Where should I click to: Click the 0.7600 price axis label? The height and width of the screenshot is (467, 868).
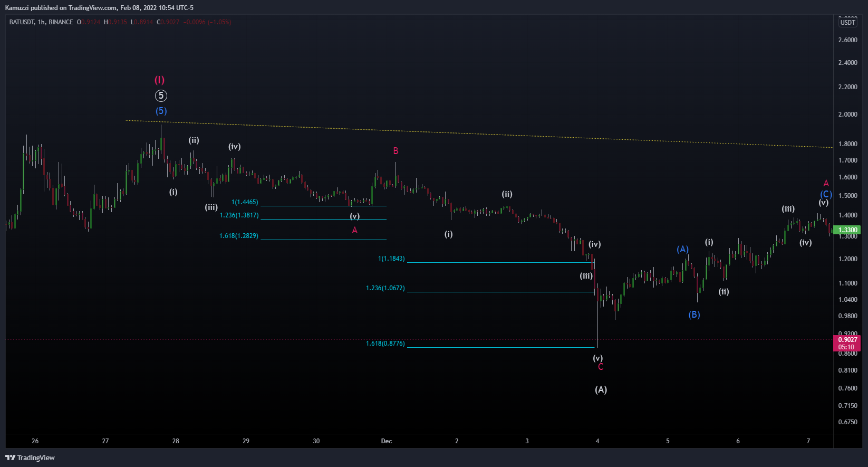point(847,388)
